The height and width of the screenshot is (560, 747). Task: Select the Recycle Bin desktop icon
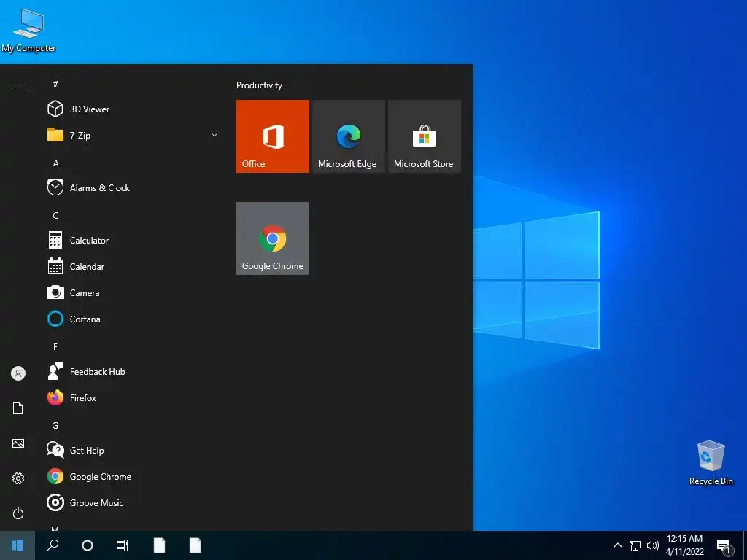click(711, 463)
